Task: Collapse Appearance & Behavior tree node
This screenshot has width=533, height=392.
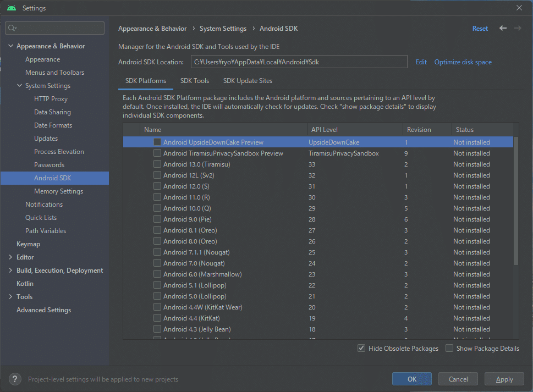Action: pyautogui.click(x=10, y=46)
